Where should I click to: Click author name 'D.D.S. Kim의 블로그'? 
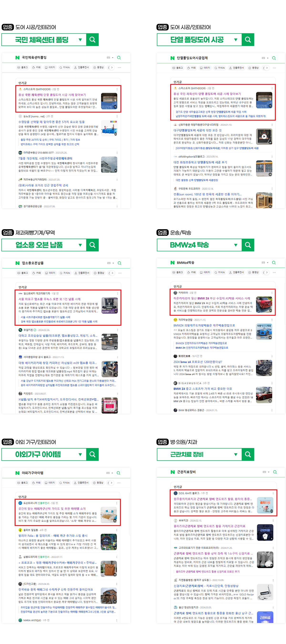point(189,493)
